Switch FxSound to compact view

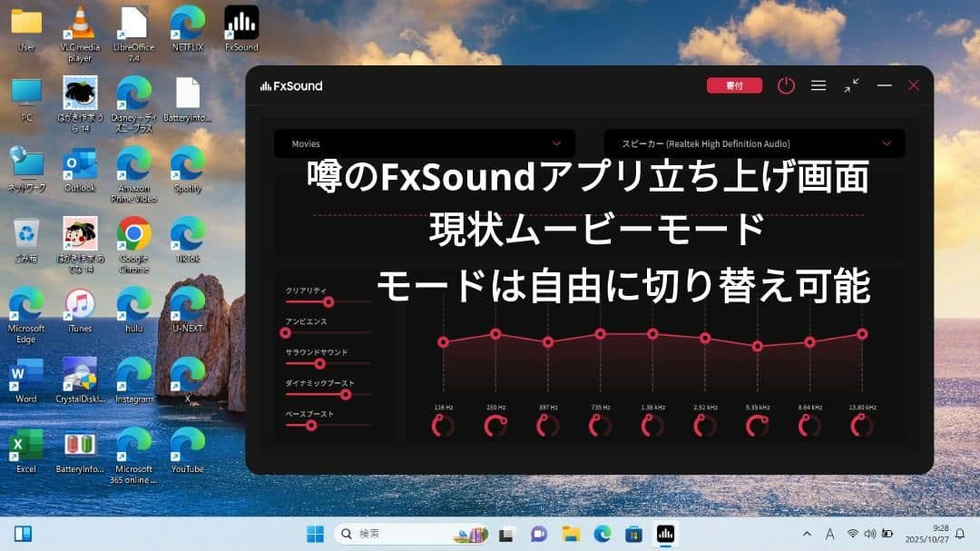[x=851, y=85]
